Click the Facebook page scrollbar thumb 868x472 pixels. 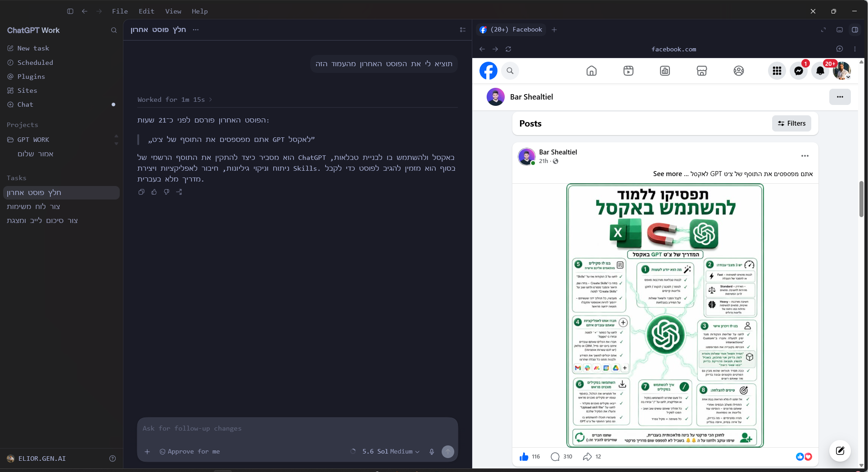coord(861,199)
